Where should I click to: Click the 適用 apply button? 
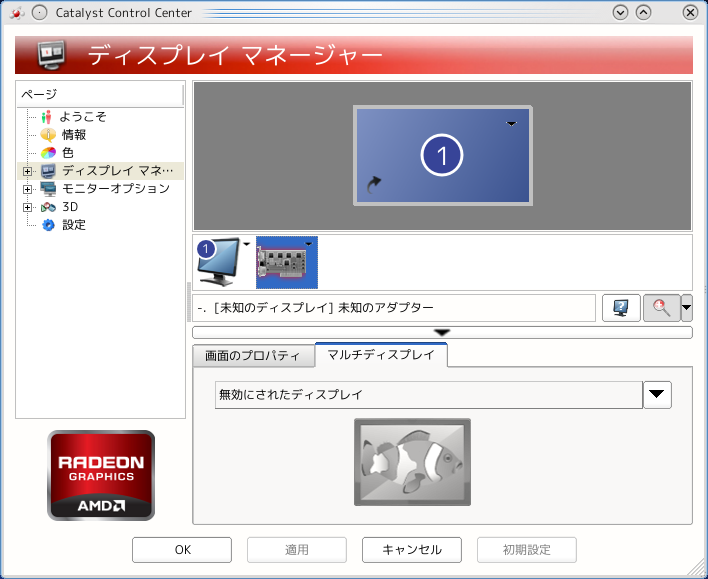pos(297,550)
